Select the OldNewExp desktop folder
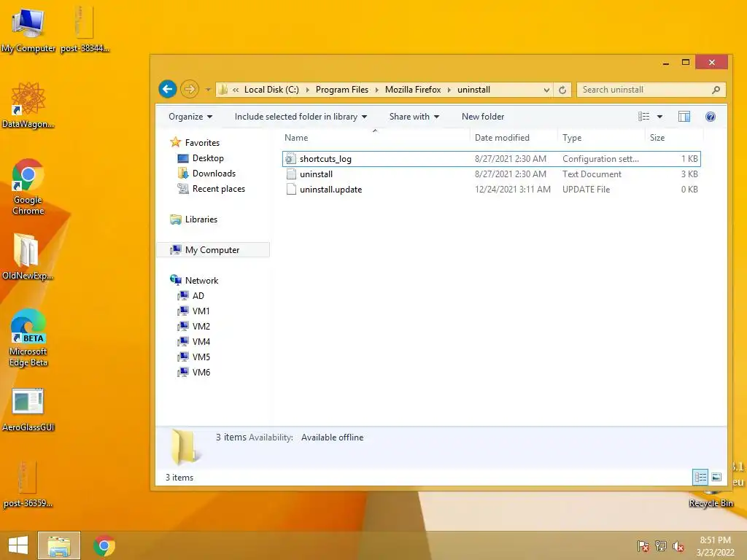 point(28,256)
